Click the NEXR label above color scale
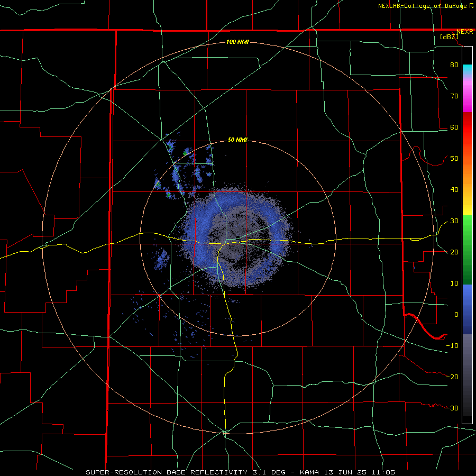 (464, 32)
